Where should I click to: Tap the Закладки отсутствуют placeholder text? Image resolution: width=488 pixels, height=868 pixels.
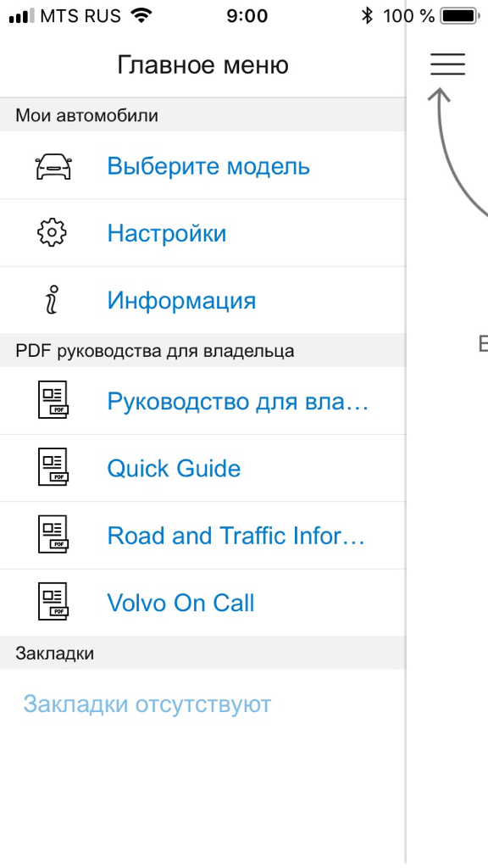[147, 704]
